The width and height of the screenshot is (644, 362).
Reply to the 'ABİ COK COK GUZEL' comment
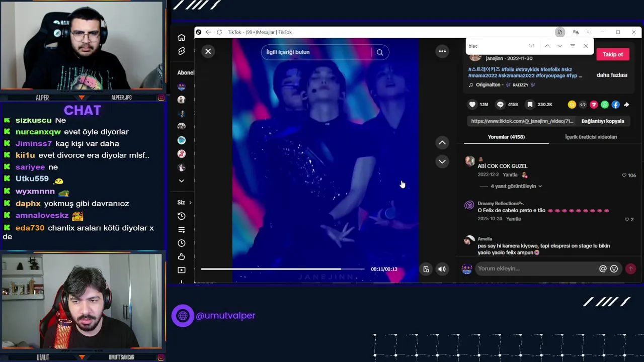(510, 175)
